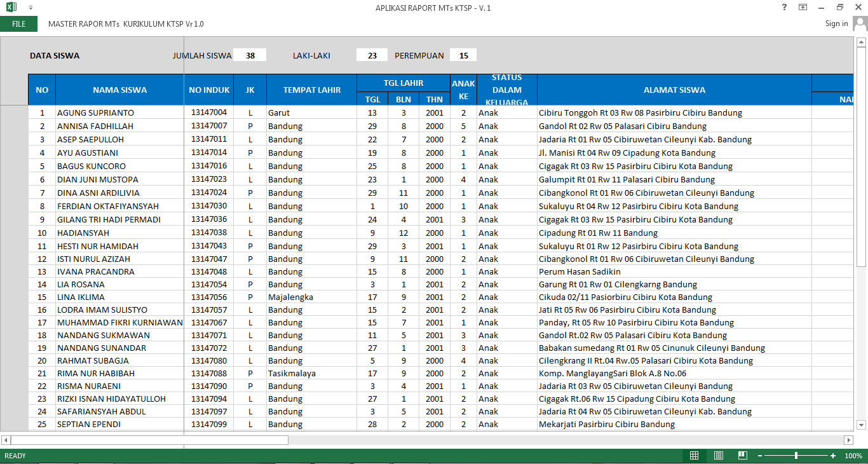Click the Sign in link
Viewport: 868px width, 464px height.
(836, 24)
